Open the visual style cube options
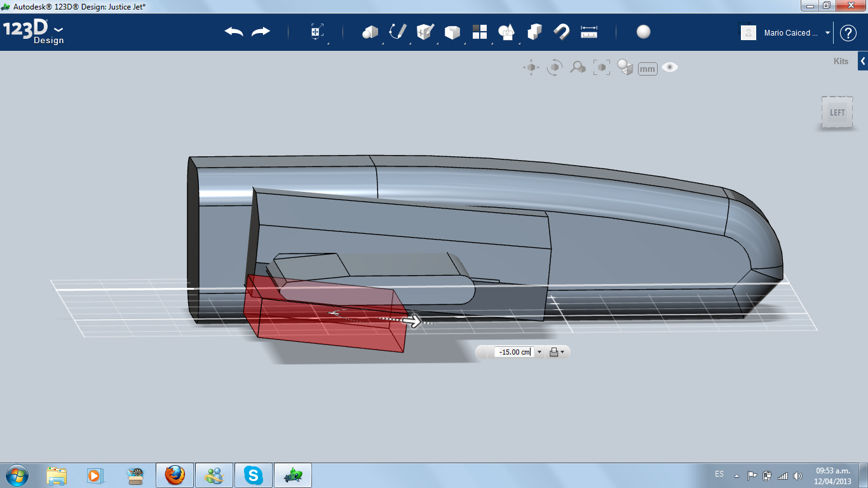The height and width of the screenshot is (488, 868). pos(625,67)
